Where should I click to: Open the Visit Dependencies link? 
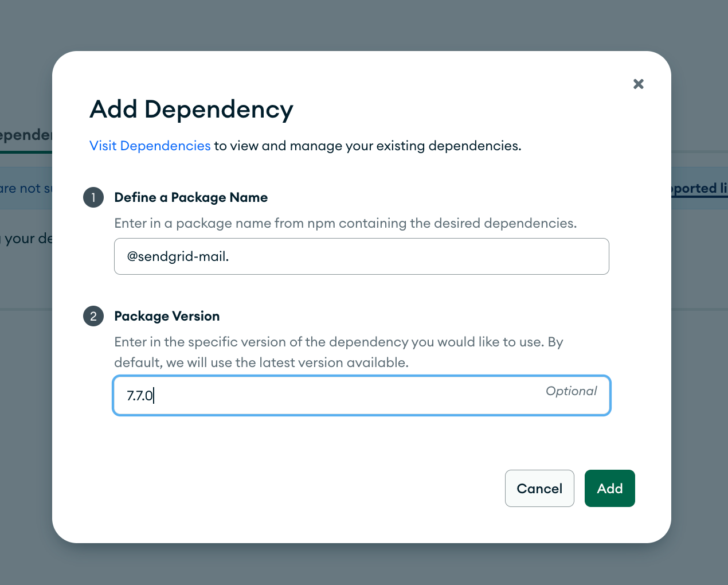coord(150,146)
